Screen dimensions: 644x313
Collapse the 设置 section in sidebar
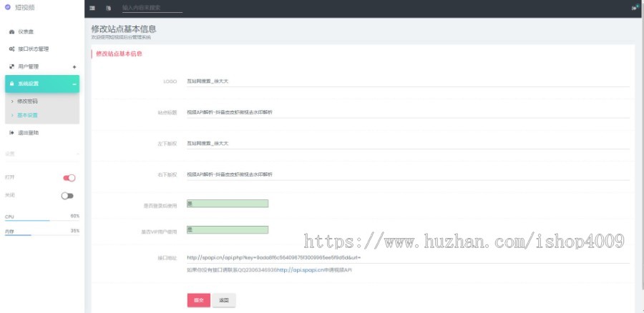(77, 154)
